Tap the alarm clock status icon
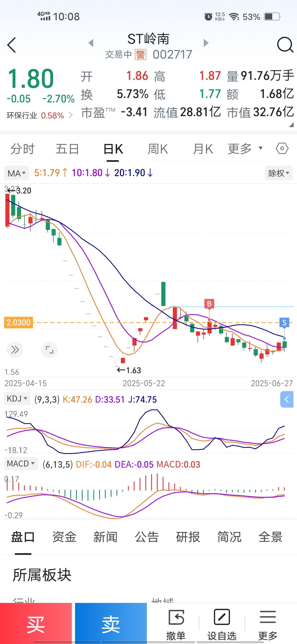This screenshot has width=297, height=644. (208, 17)
